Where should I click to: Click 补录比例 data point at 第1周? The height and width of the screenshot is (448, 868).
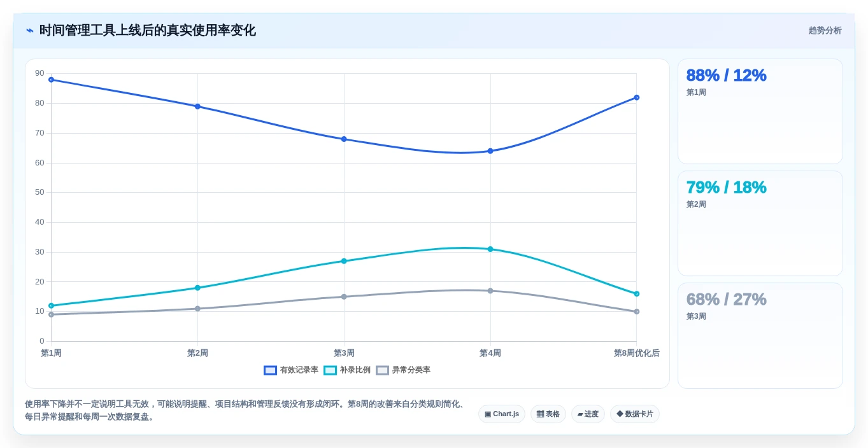pos(51,305)
